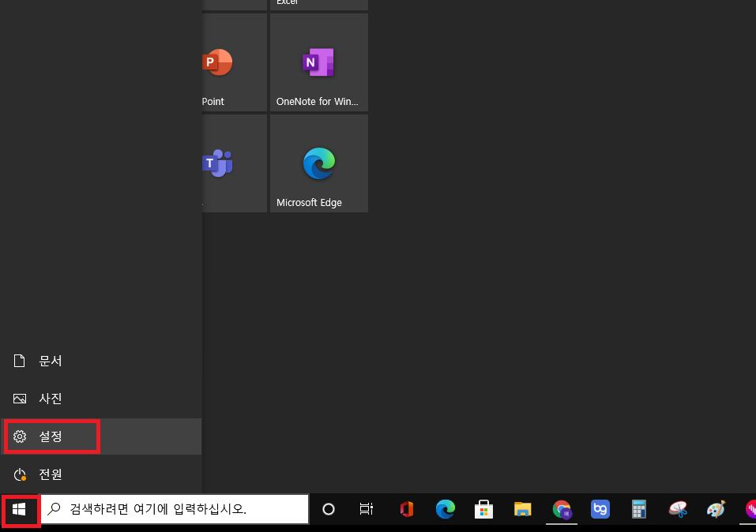
Task: Click the power icon beside 전원
Action: [x=20, y=474]
